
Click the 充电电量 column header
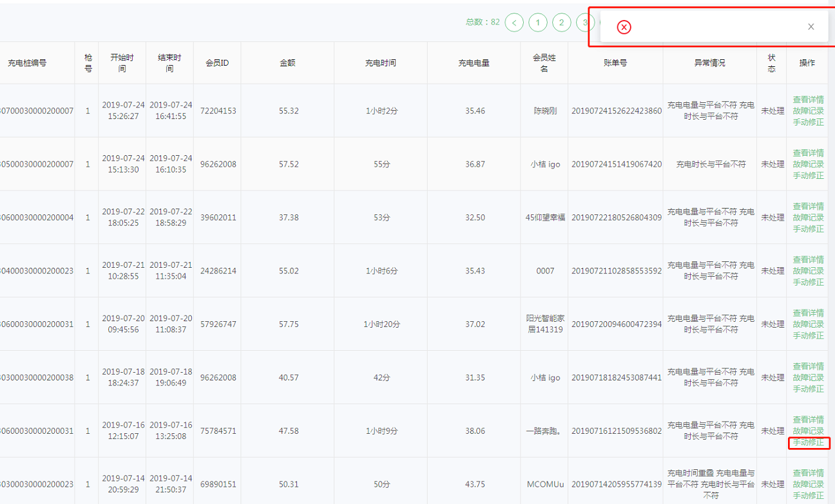click(x=474, y=63)
